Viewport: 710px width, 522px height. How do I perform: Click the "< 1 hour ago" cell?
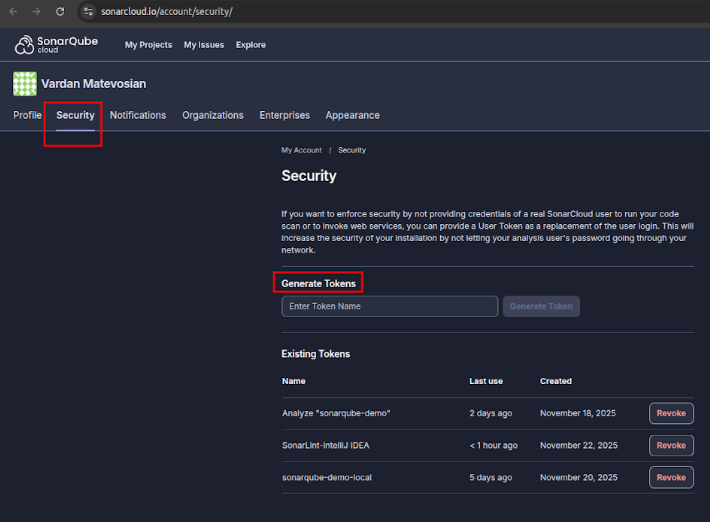pyautogui.click(x=493, y=445)
